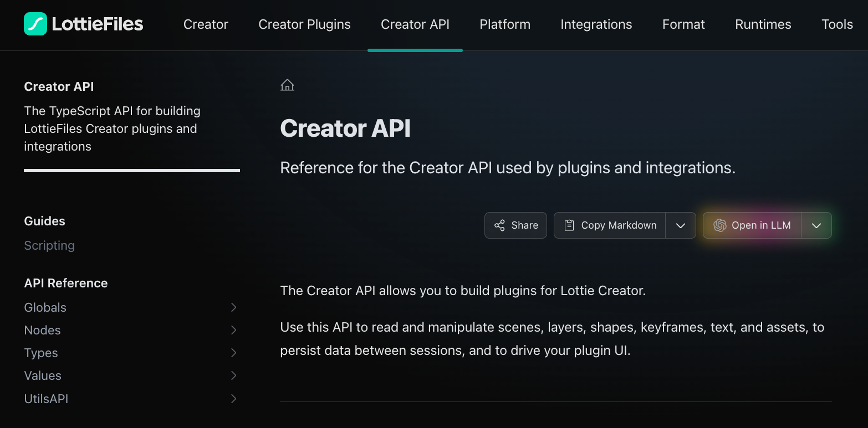Click the Share button
The width and height of the screenshot is (868, 428).
tap(515, 225)
